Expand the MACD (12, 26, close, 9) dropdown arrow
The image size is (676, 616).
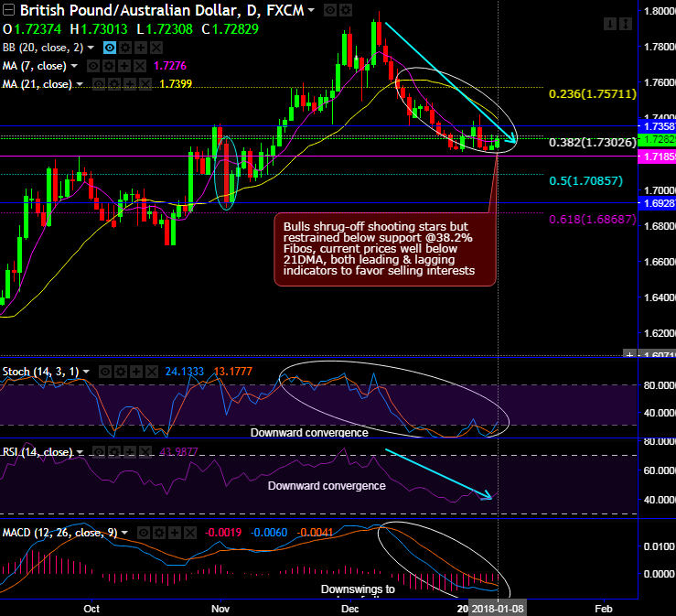click(x=124, y=533)
